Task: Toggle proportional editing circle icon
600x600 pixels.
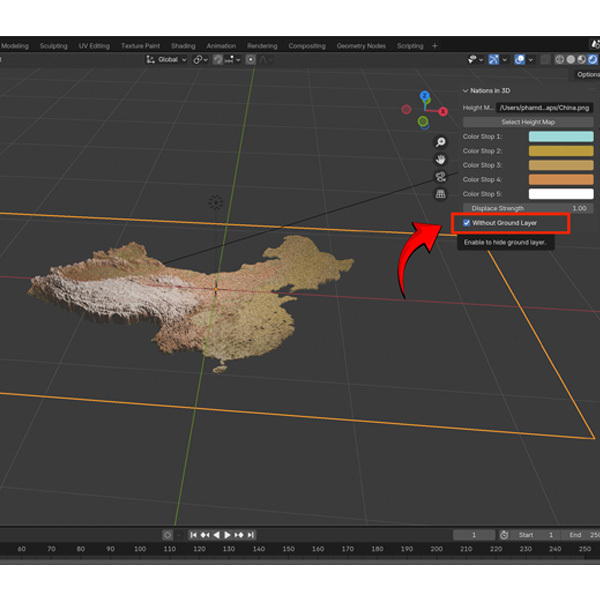Action: pyautogui.click(x=251, y=60)
